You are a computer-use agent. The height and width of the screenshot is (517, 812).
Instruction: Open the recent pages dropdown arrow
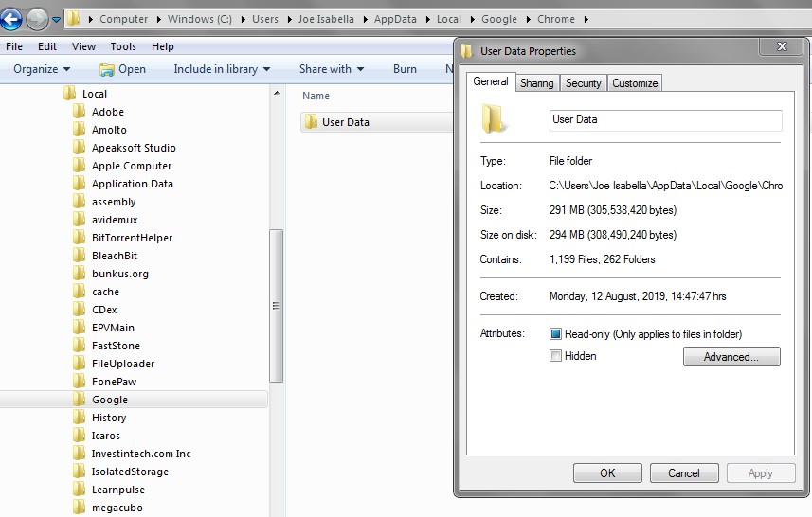[56, 20]
